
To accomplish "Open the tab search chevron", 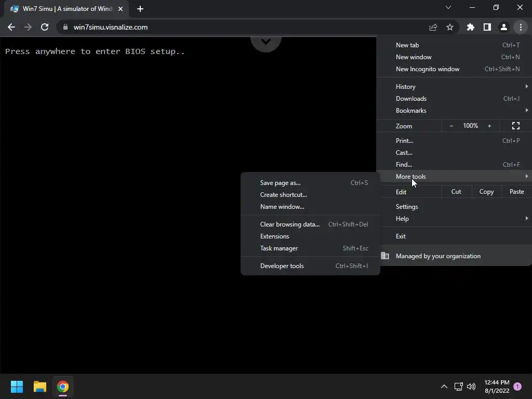I will (x=448, y=7).
